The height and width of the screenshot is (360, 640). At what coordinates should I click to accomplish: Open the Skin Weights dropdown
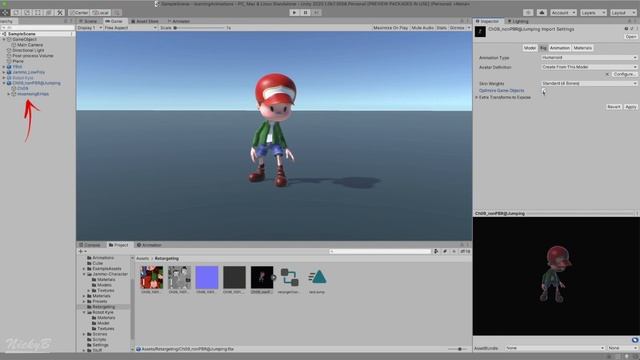tap(589, 83)
